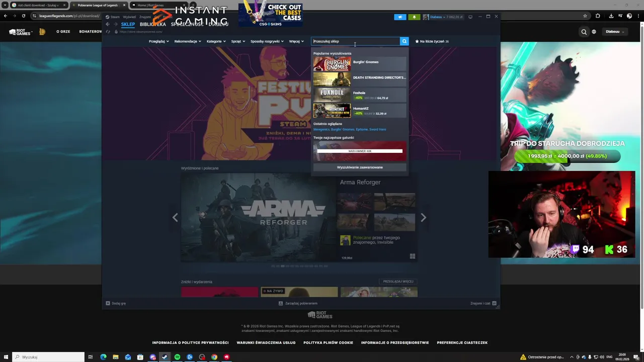The width and height of the screenshot is (644, 362).
Task: Select 'Burglin' Gnomes' search suggestion
Action: click(x=360, y=64)
